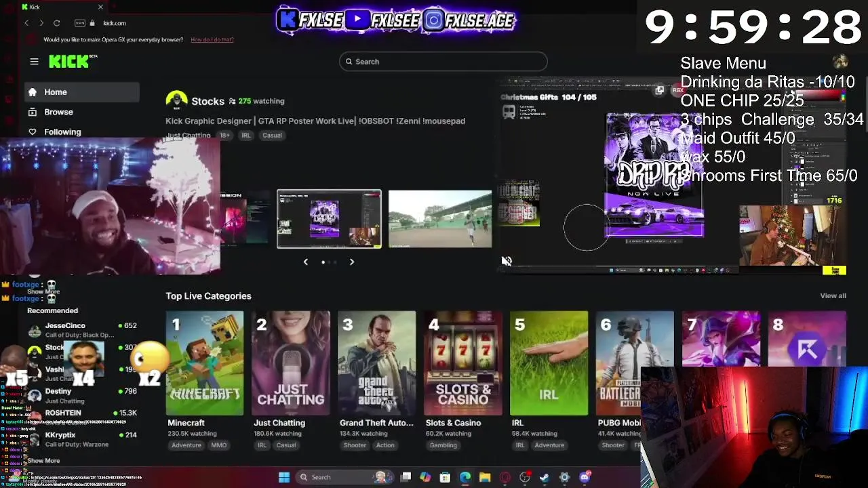
Task: Unmute the featured stream player
Action: click(507, 261)
